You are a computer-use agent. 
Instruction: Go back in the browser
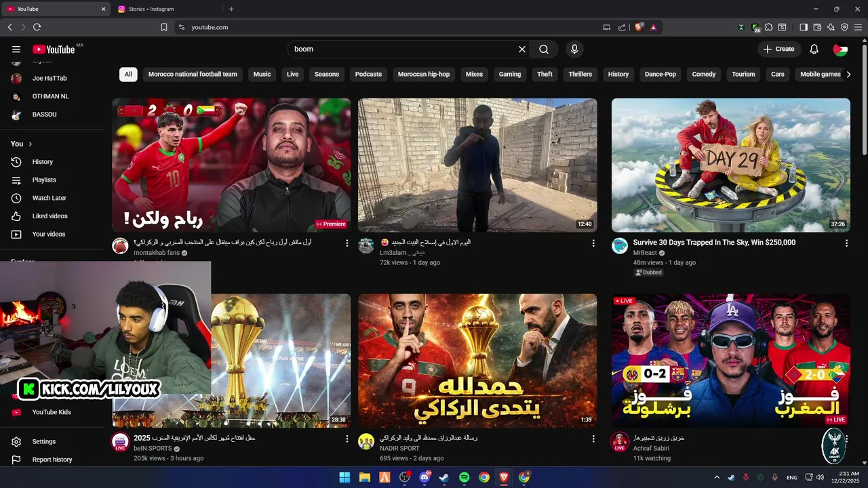[9, 27]
